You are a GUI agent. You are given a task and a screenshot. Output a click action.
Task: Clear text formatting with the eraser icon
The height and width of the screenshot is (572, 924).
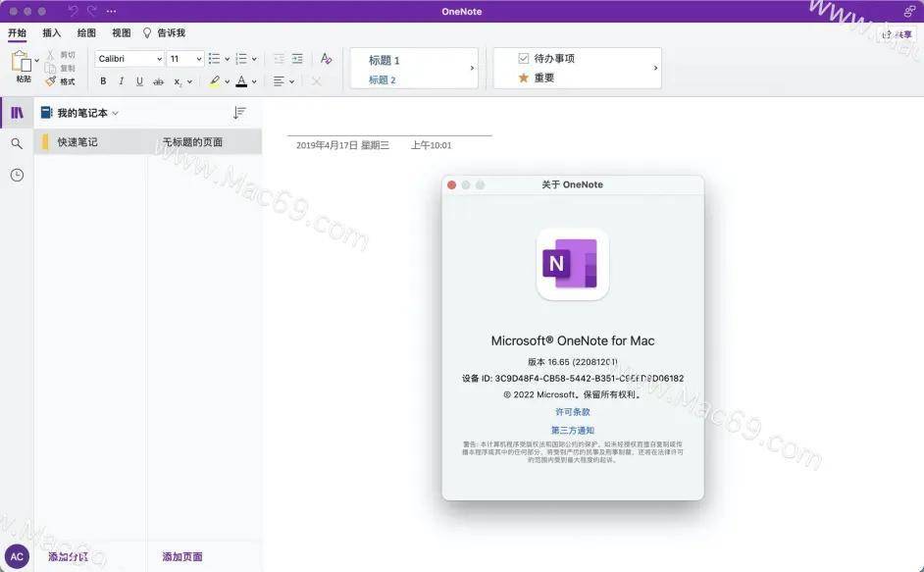[x=326, y=59]
